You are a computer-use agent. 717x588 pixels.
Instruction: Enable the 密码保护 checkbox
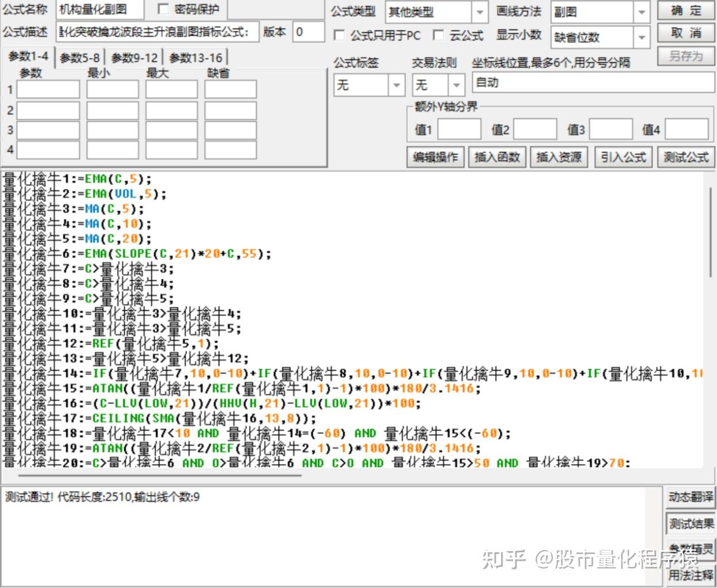click(163, 9)
